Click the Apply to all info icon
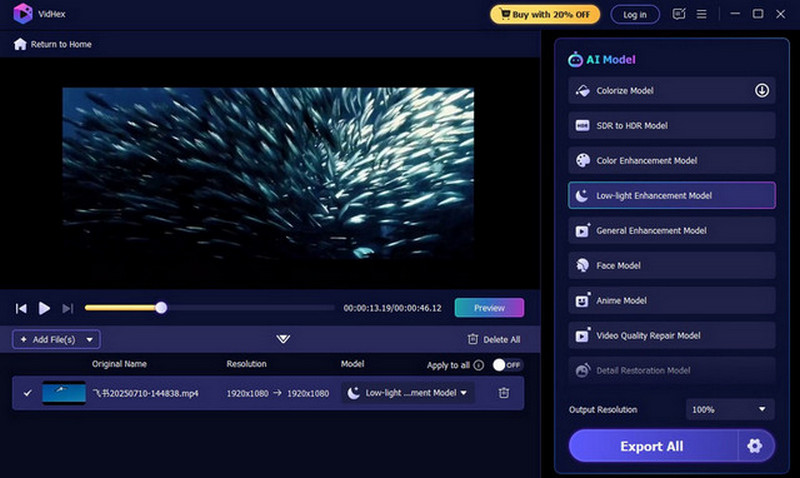Viewport: 800px width, 478px height. pos(479,365)
